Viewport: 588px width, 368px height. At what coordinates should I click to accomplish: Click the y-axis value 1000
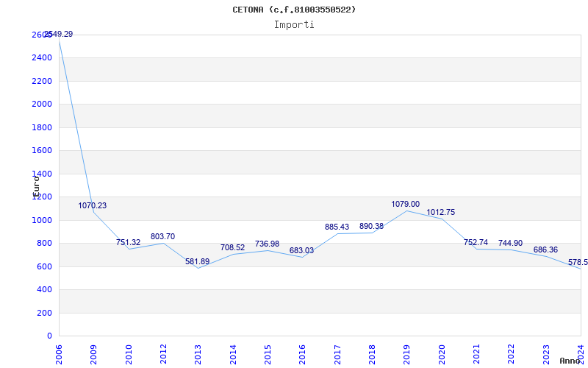coord(42,220)
